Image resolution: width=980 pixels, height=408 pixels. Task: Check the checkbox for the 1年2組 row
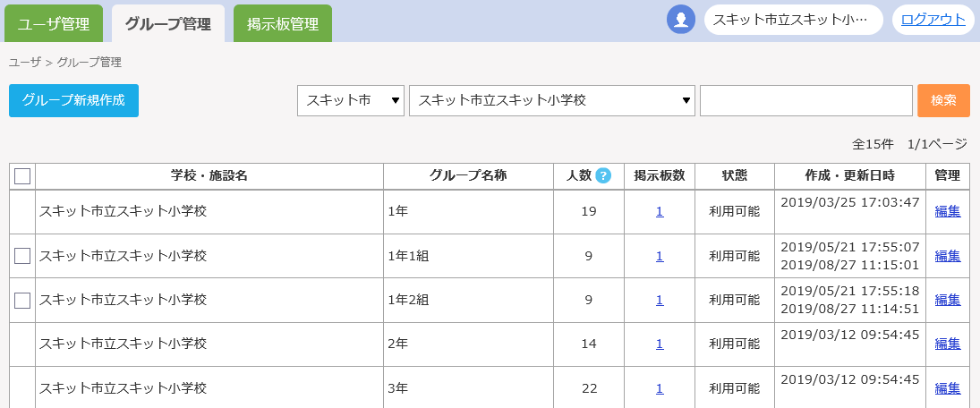pyautogui.click(x=22, y=300)
